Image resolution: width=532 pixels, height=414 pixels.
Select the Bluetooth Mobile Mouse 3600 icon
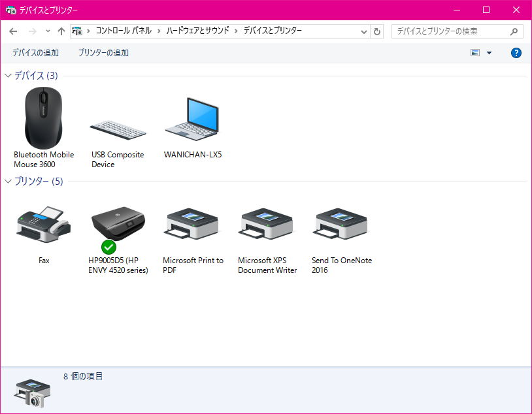pos(44,118)
